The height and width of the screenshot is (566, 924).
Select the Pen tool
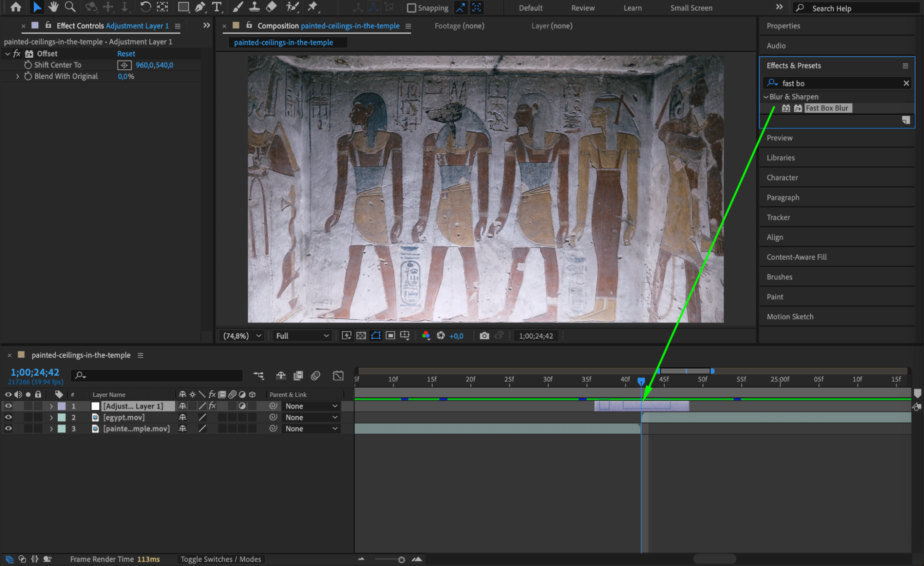click(x=200, y=7)
